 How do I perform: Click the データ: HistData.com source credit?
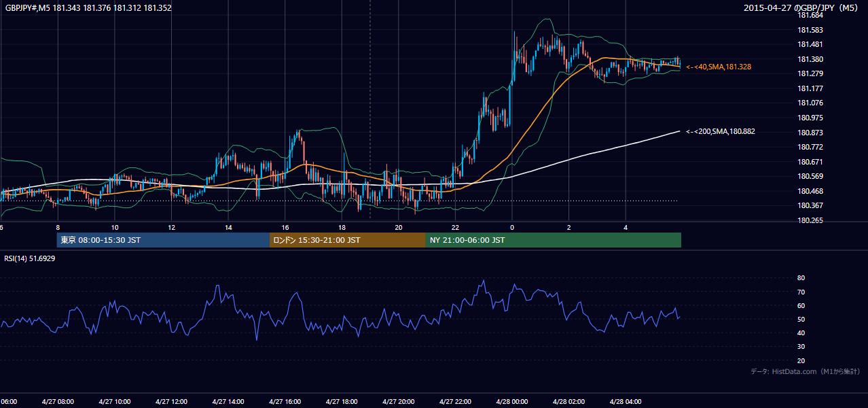point(806,371)
